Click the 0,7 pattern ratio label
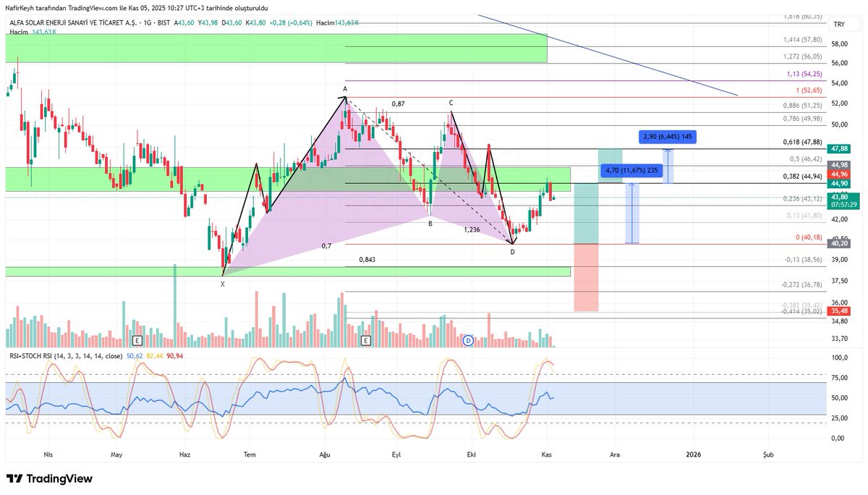The image size is (868, 495). point(327,246)
